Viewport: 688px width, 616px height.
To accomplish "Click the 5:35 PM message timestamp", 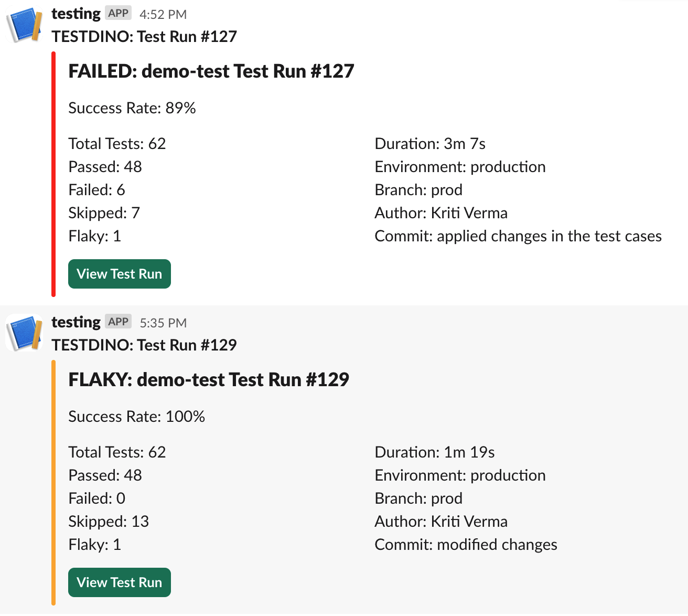I will [x=163, y=323].
